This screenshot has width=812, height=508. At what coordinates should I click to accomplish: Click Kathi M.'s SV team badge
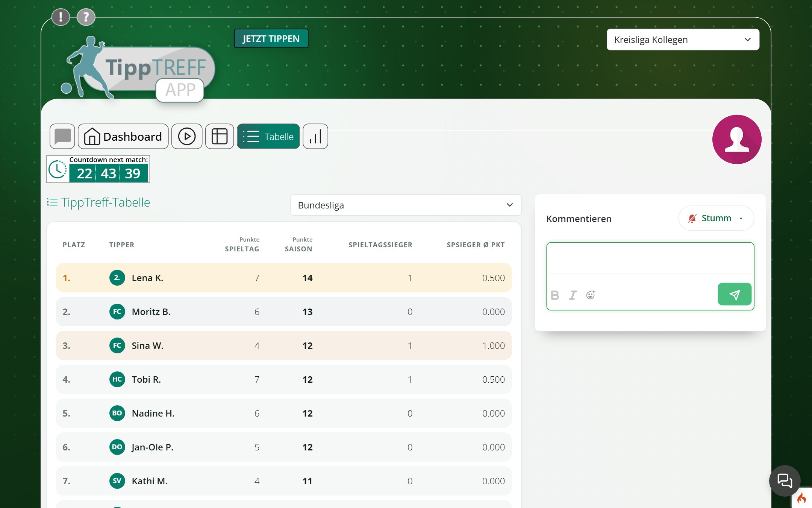click(117, 481)
